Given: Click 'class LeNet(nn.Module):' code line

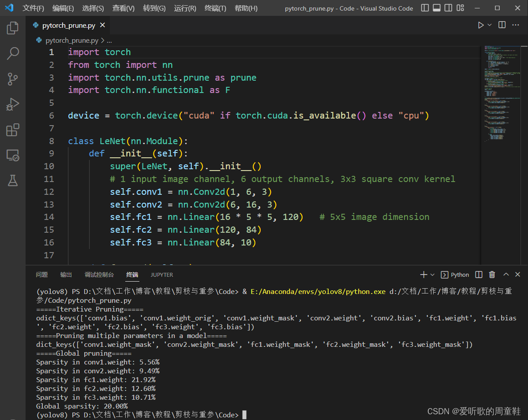Looking at the screenshot, I should pos(127,141).
